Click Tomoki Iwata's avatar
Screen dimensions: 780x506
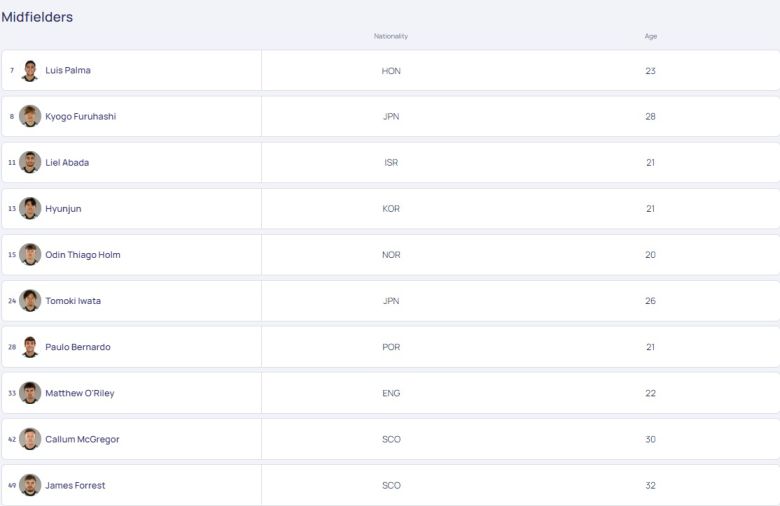(30, 301)
